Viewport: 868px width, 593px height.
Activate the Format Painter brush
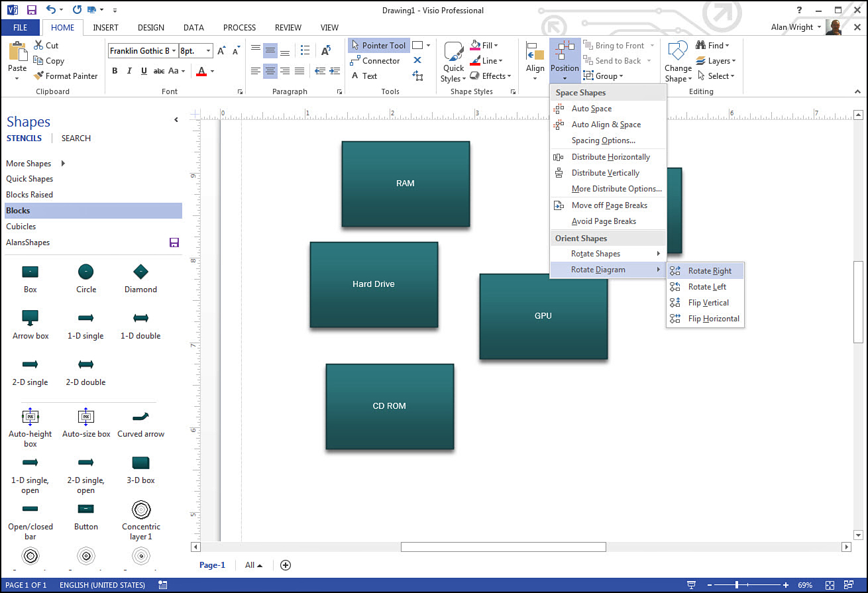[38, 76]
